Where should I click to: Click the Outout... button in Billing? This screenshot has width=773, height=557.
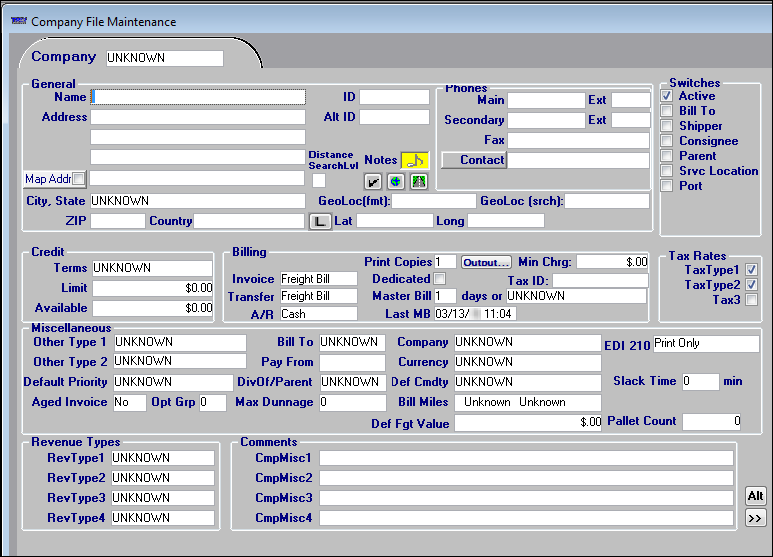click(486, 262)
